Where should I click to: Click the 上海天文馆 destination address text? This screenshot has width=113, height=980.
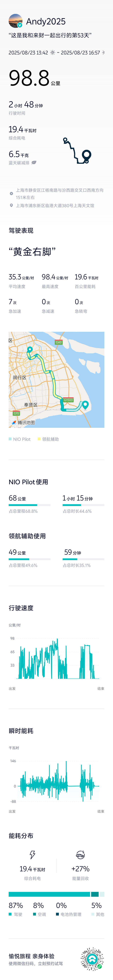pos(55,205)
